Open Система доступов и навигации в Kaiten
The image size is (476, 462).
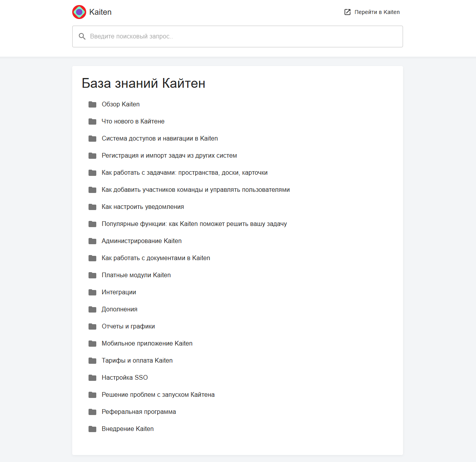[x=160, y=139]
